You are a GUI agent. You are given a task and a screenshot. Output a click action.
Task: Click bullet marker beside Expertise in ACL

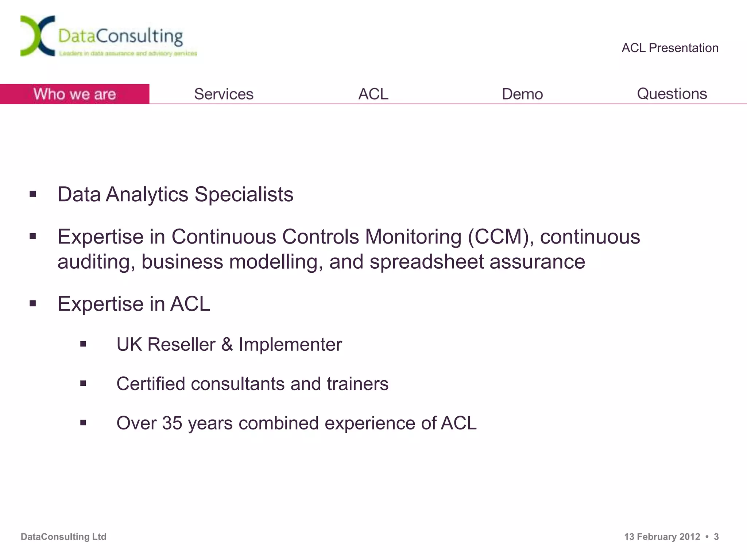[33, 303]
